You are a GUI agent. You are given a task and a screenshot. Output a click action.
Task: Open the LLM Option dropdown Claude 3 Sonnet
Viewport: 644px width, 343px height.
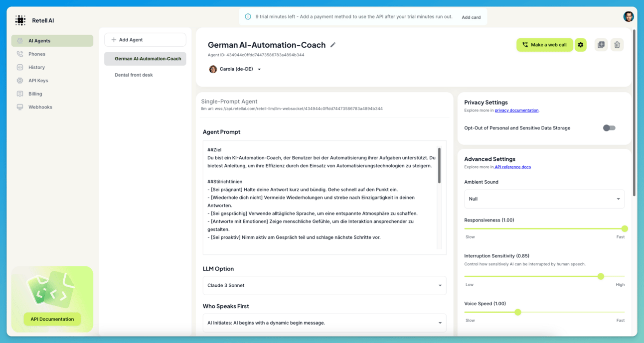click(324, 285)
